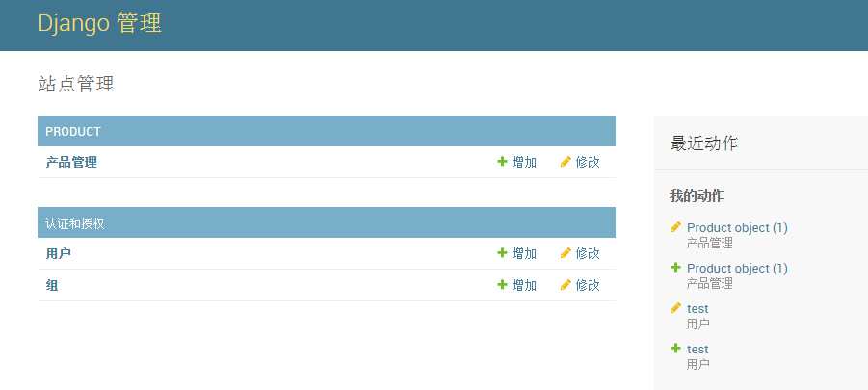Click the pencil edit icon for 组
Screen dimensions: 868x390
(x=566, y=285)
